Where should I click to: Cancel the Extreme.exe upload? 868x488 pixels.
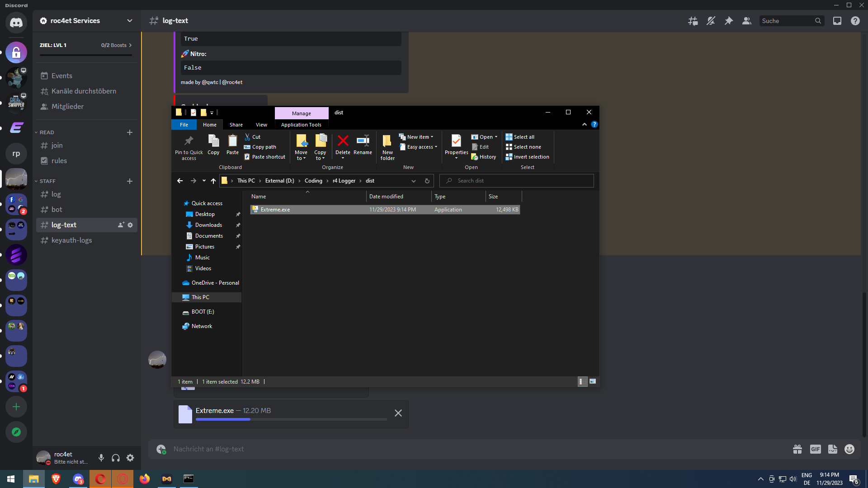tap(398, 413)
